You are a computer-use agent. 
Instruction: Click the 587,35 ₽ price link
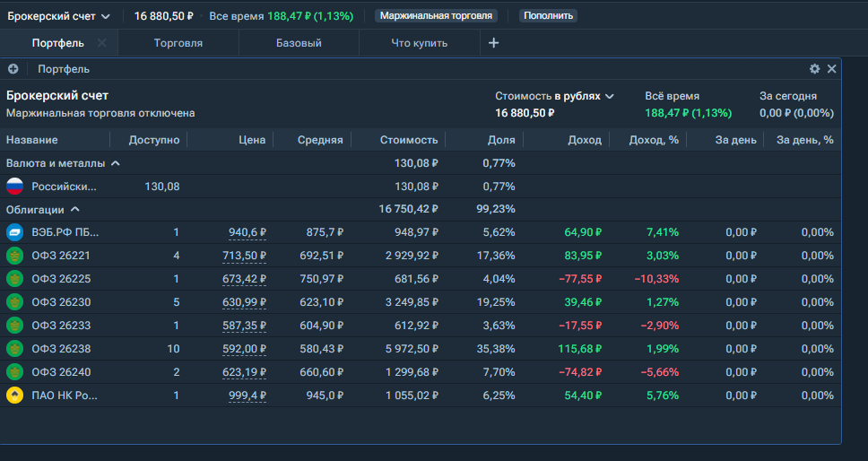[244, 326]
